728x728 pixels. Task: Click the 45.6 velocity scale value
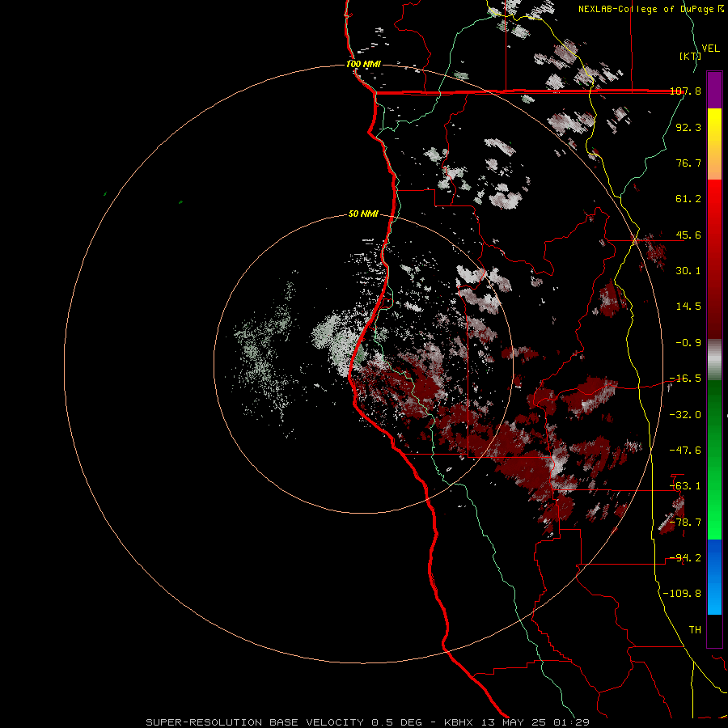tap(688, 235)
